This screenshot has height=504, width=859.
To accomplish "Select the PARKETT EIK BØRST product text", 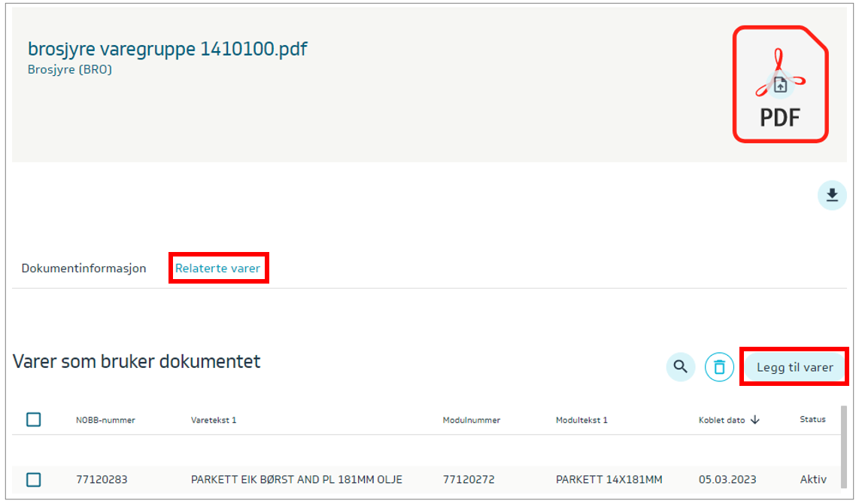I will pyautogui.click(x=296, y=479).
